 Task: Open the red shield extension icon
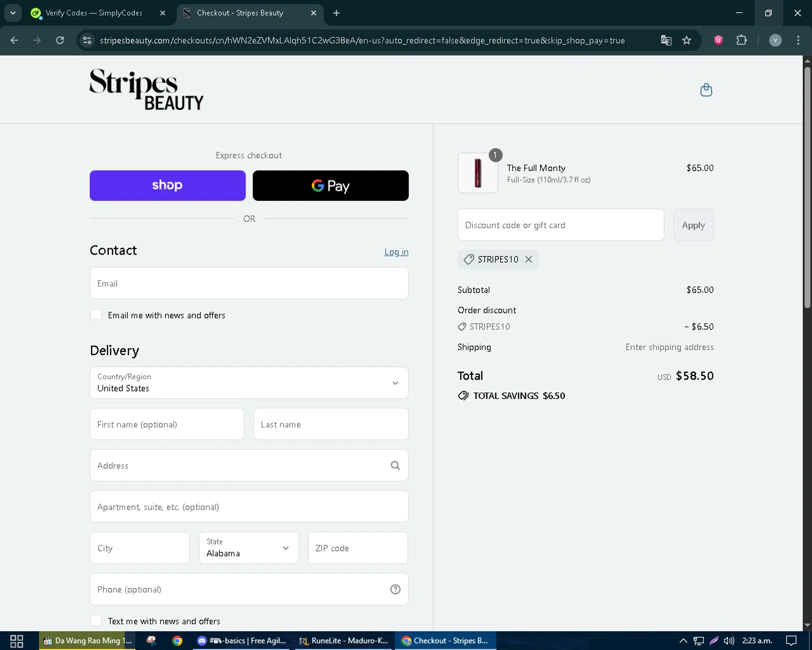[718, 40]
